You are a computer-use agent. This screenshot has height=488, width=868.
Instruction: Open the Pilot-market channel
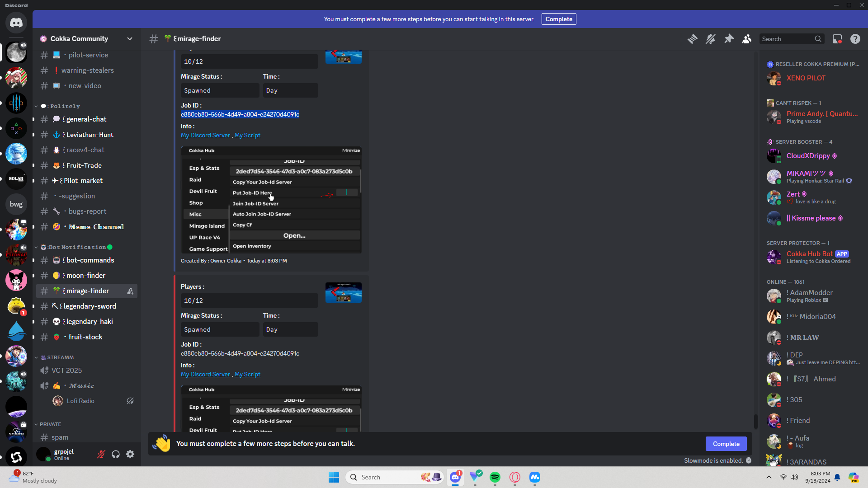[87, 181]
